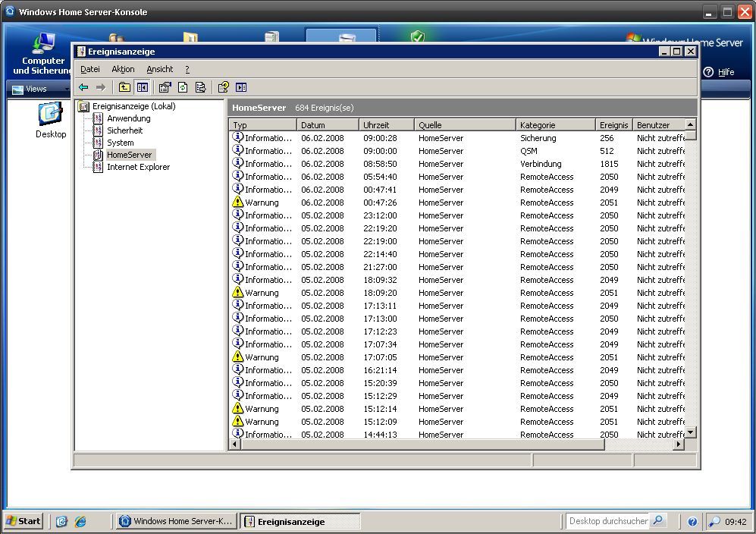The width and height of the screenshot is (756, 534).
Task: Select event at 21:27:00
Action: pyautogui.click(x=457, y=267)
